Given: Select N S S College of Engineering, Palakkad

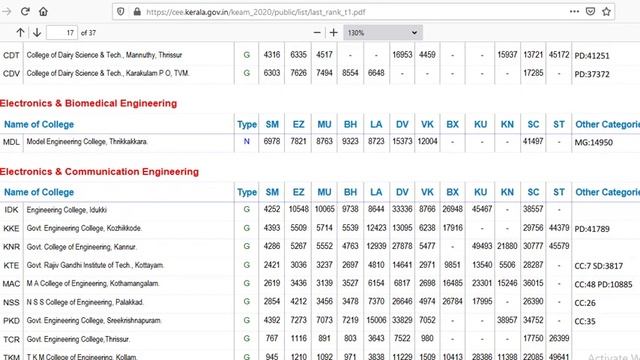Looking at the screenshot, I should click(x=85, y=302).
